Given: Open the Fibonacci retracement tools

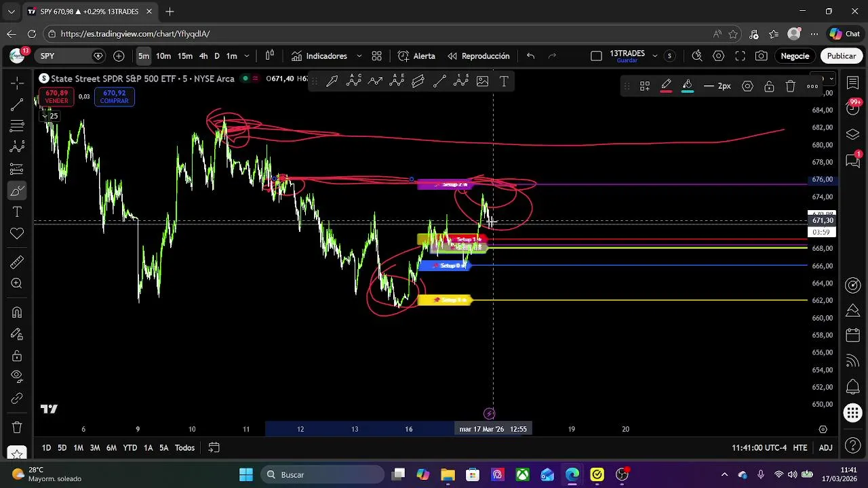Looking at the screenshot, I should (x=17, y=126).
